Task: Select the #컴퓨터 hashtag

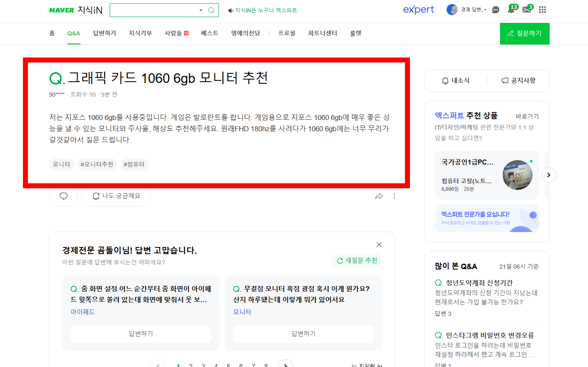Action: [x=134, y=165]
